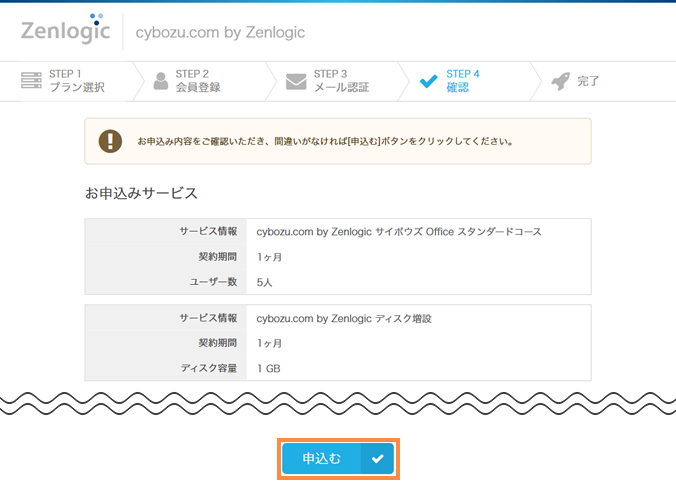Click the お申込みサービス section heading
Screen dimensions: 676x490
pyautogui.click(x=141, y=192)
